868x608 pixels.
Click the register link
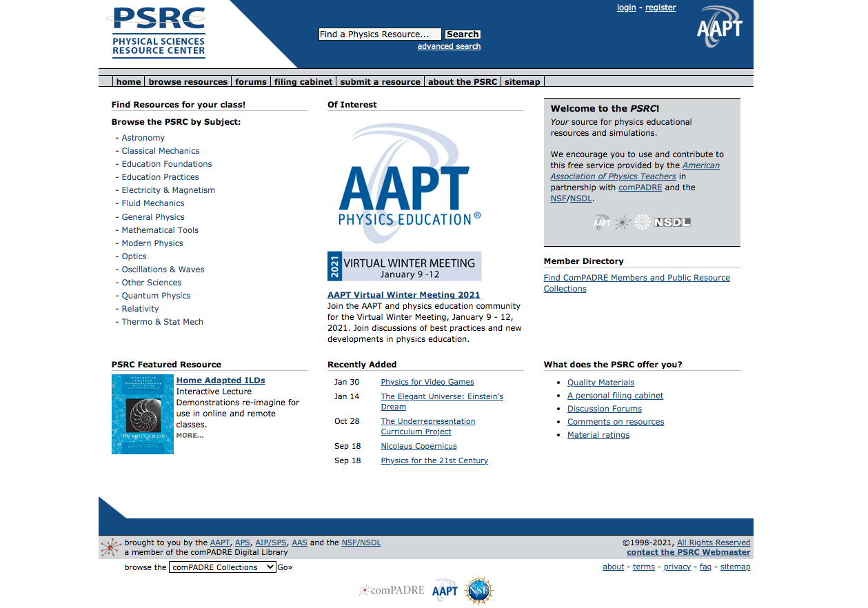coord(660,8)
